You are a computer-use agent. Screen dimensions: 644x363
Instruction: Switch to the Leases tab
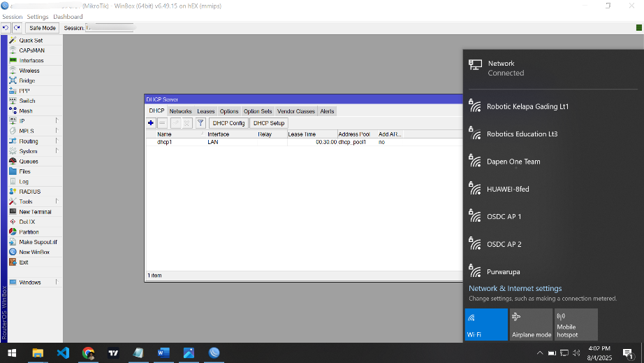[206, 111]
